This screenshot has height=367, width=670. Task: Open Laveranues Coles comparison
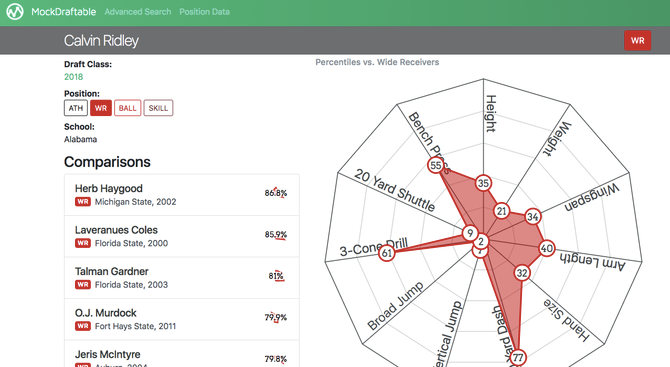(182, 236)
